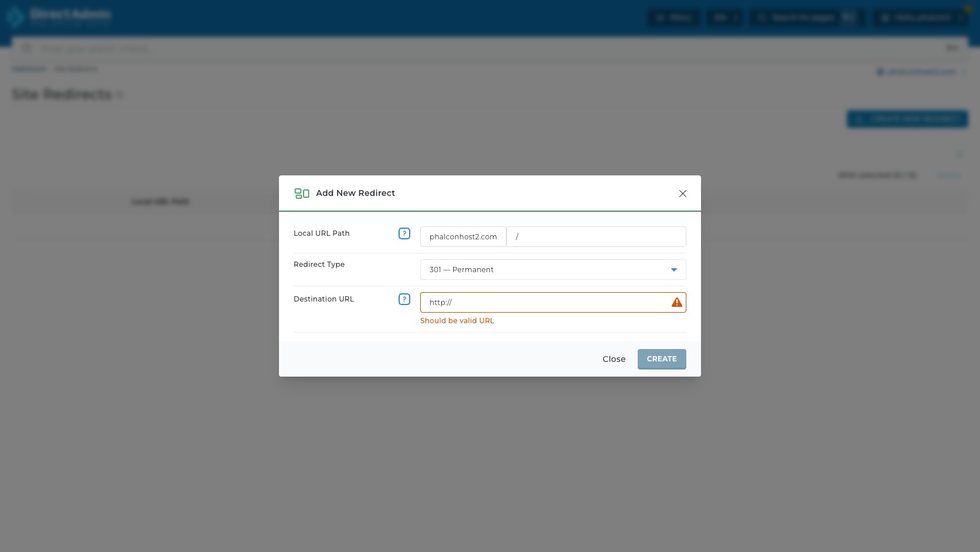Click the Local URL Path label
980x552 pixels.
(x=321, y=233)
